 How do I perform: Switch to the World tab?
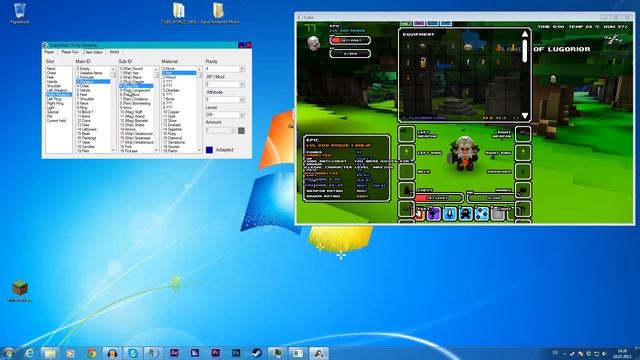114,52
